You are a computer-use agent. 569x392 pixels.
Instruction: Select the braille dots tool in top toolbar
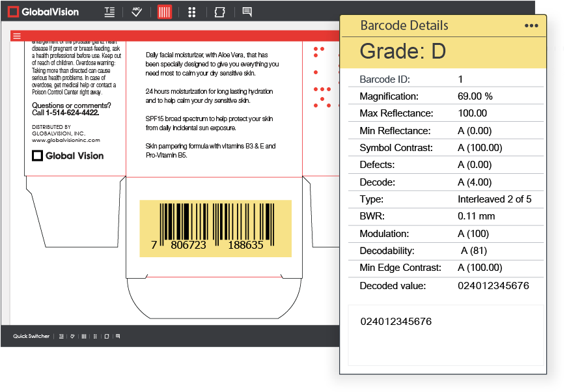pyautogui.click(x=191, y=12)
